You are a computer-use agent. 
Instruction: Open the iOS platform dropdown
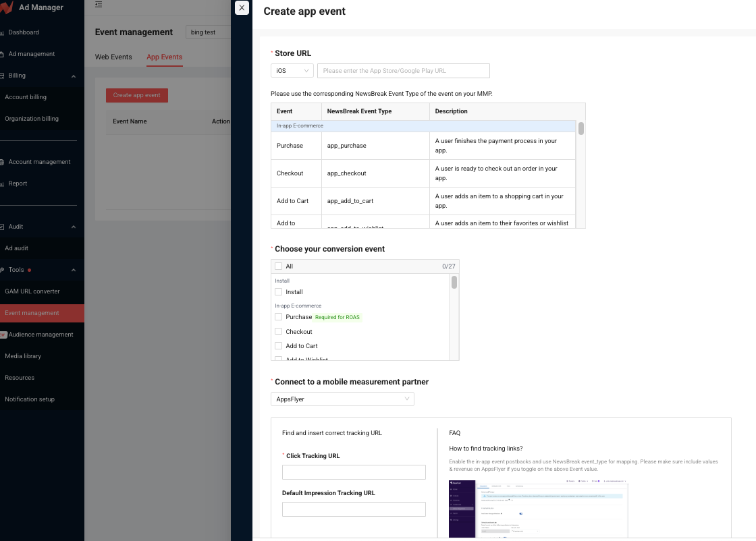pyautogui.click(x=292, y=71)
